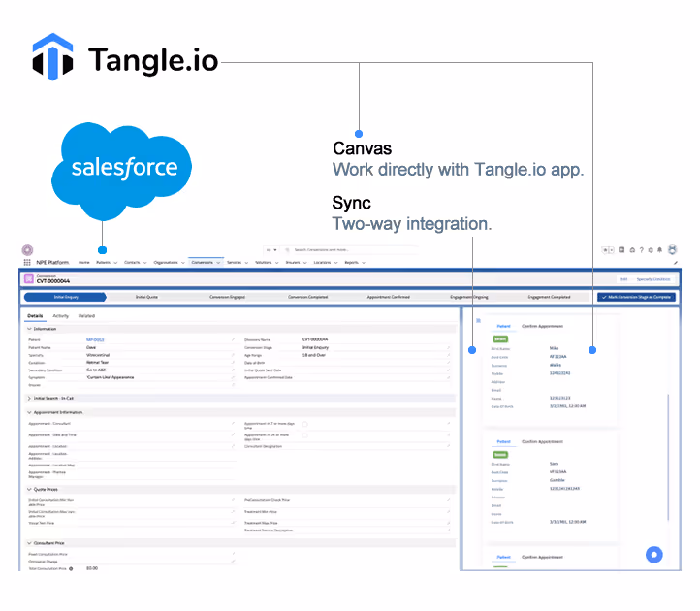This screenshot has width=700, height=611.
Task: Open the user profile avatar
Action: coord(672,249)
